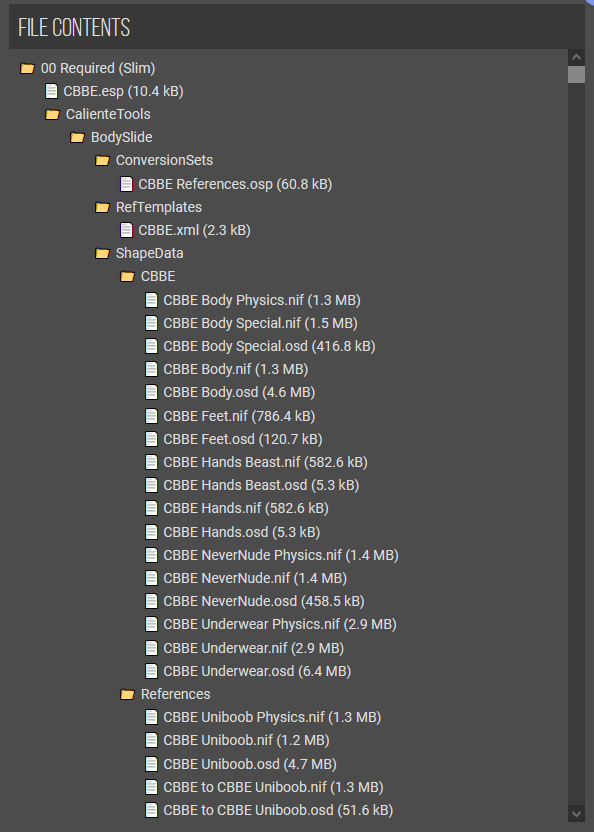
Task: Select the RefTemplates folder label
Action: pos(159,207)
